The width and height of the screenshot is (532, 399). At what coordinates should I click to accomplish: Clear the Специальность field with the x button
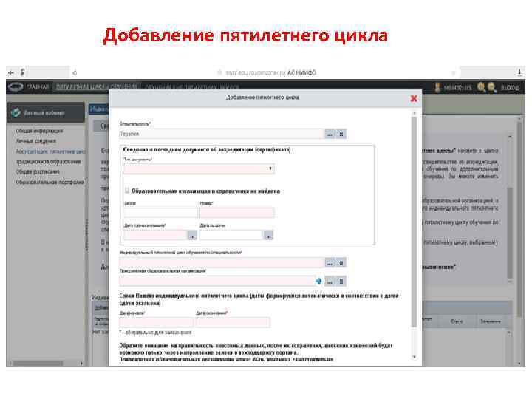click(341, 134)
